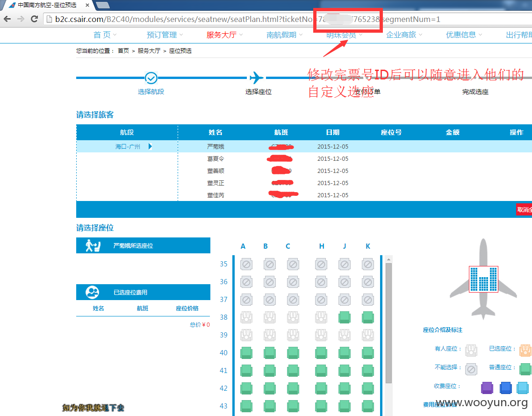Screen dimensions: 532x416
Task: Click the dark blue paid-seat legend swatch
Action: click(505, 387)
